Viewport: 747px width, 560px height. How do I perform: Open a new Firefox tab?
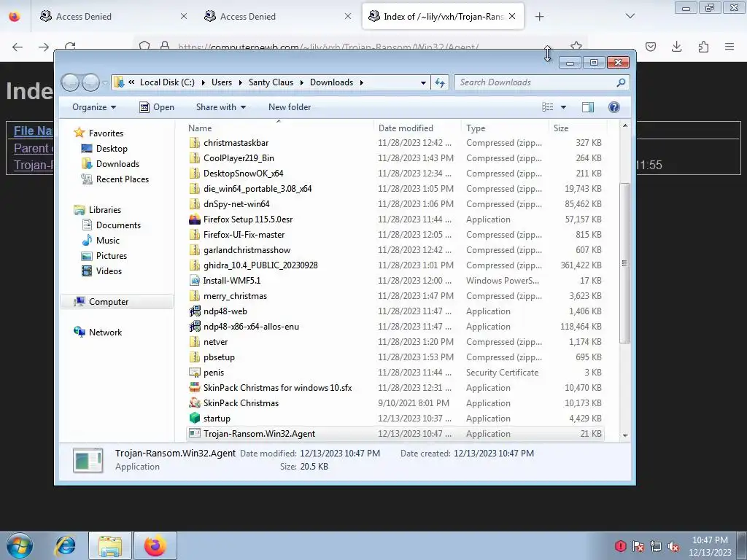pyautogui.click(x=539, y=17)
